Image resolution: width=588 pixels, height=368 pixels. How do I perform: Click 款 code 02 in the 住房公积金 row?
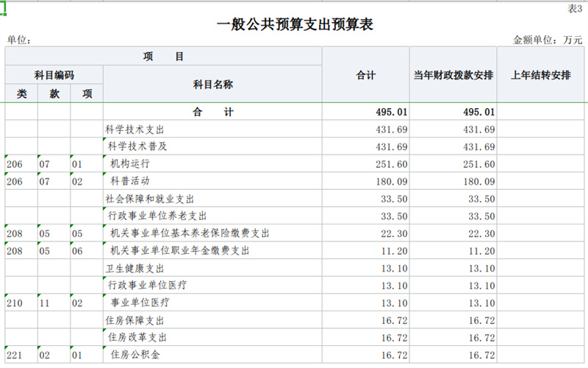pyautogui.click(x=44, y=355)
